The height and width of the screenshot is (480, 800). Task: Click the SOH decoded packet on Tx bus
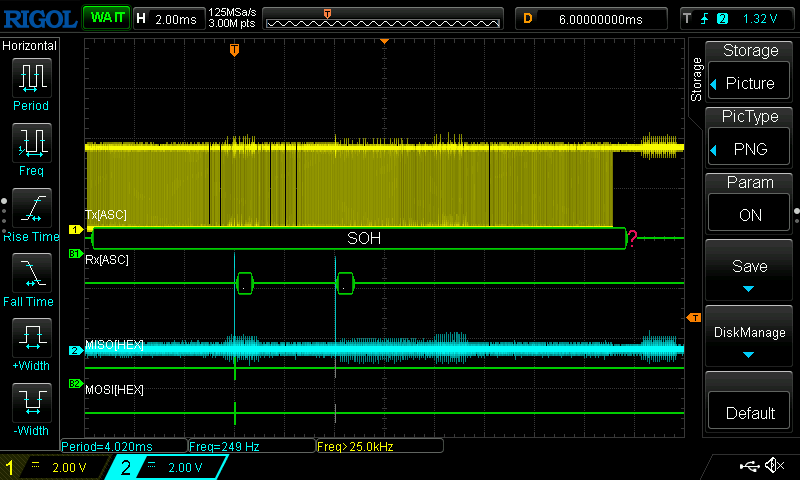[x=363, y=238]
